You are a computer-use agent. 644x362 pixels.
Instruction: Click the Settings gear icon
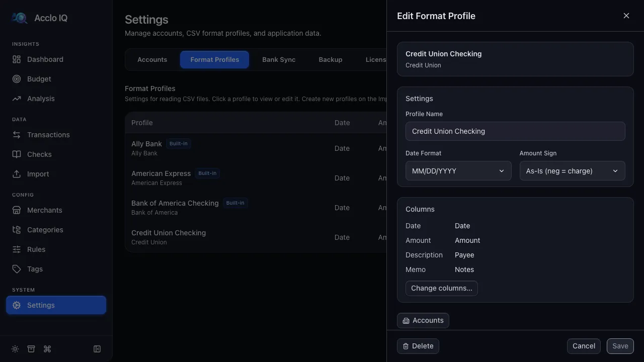(17, 305)
